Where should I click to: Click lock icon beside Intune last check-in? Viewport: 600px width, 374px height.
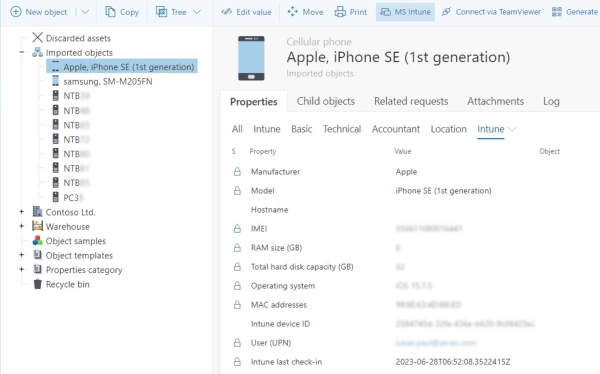[x=237, y=362]
